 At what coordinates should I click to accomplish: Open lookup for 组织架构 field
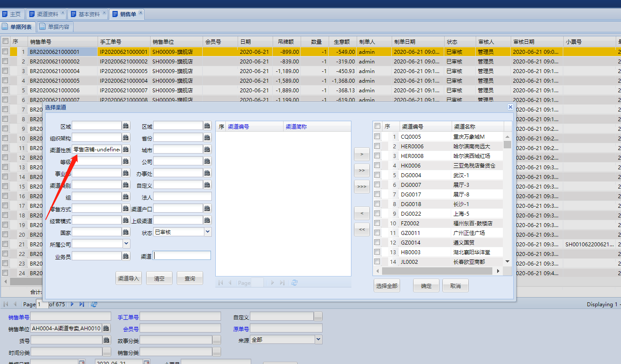coord(126,138)
